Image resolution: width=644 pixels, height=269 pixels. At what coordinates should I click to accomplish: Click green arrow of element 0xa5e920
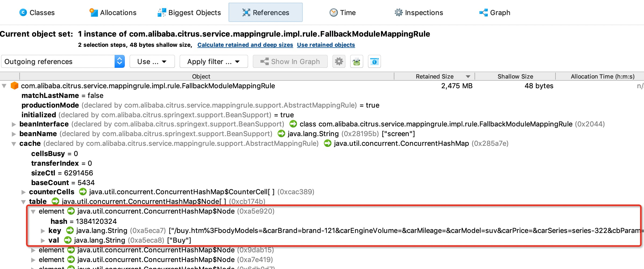click(x=71, y=211)
